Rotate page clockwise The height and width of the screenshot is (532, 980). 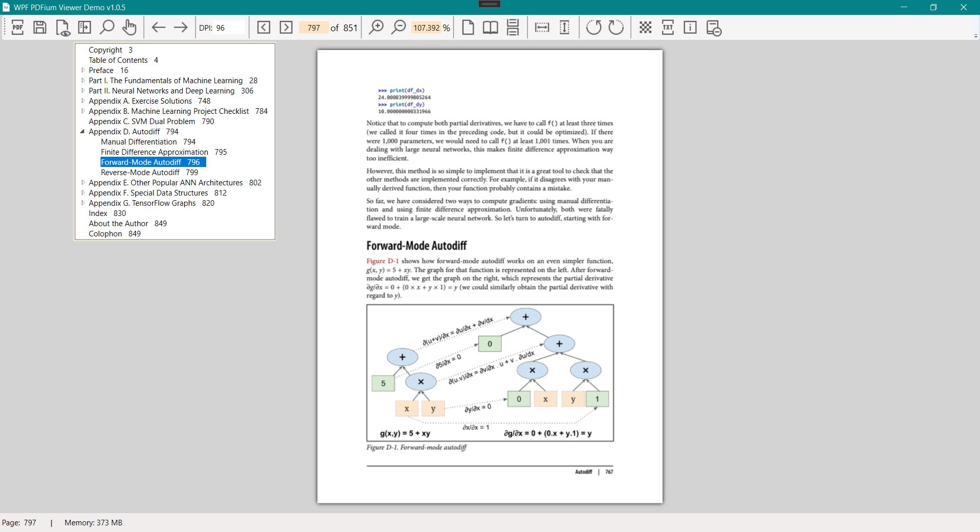pos(616,28)
